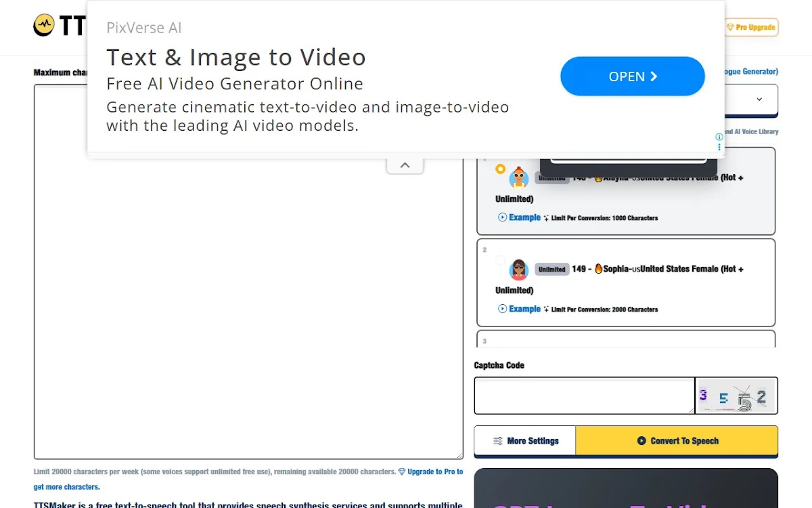Click 'Limit Per Conversion: 1000 Characters' text
Image resolution: width=812 pixels, height=508 pixels.
[604, 218]
